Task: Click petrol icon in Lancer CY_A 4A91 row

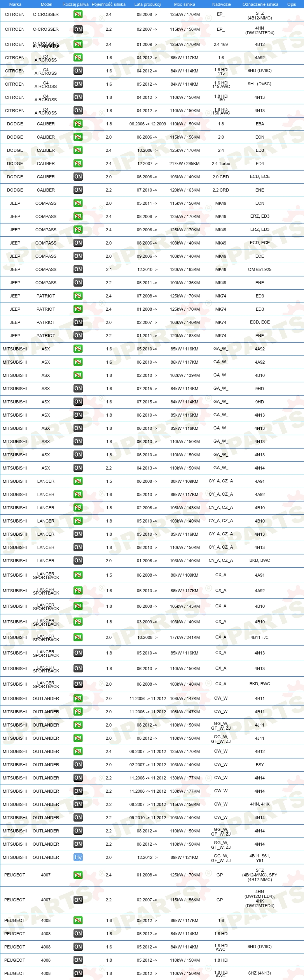Action: pyautogui.click(x=78, y=481)
